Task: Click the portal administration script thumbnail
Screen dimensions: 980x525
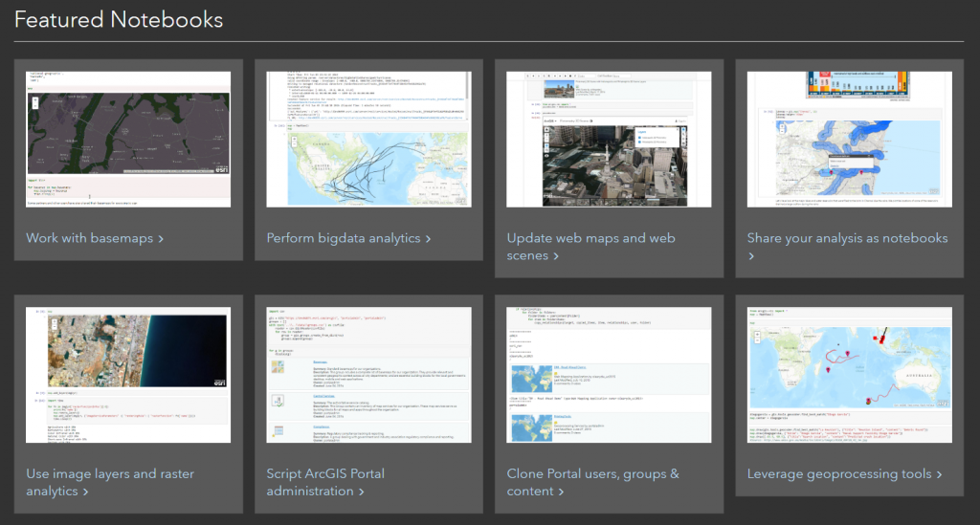Action: point(368,375)
